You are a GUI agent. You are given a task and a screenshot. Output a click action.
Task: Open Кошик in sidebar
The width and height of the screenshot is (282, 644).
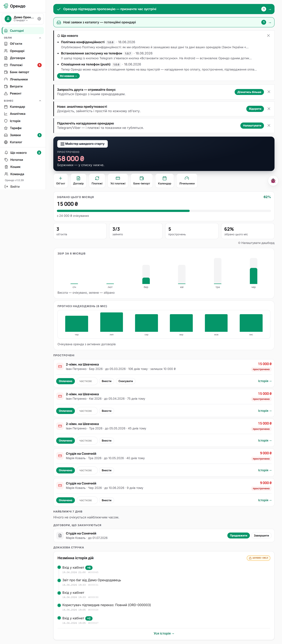[23, 167]
